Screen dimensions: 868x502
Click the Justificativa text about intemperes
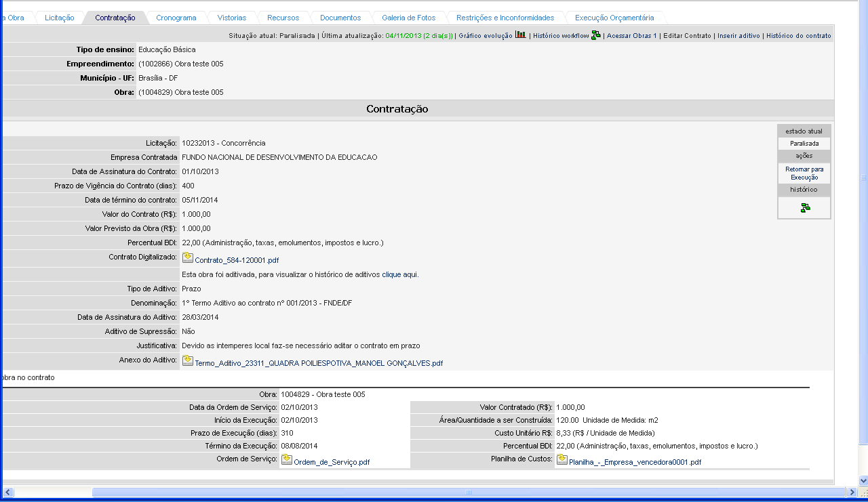301,346
